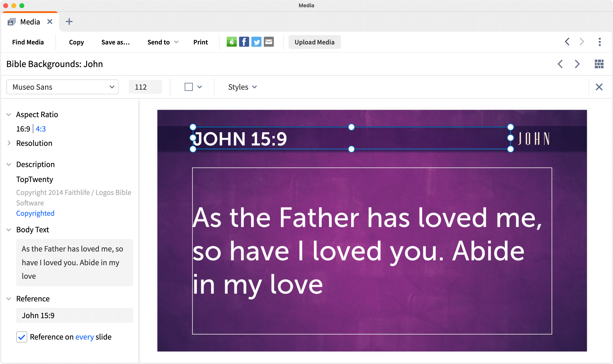Switch to the Media tab
This screenshot has height=364, width=613.
pyautogui.click(x=30, y=22)
